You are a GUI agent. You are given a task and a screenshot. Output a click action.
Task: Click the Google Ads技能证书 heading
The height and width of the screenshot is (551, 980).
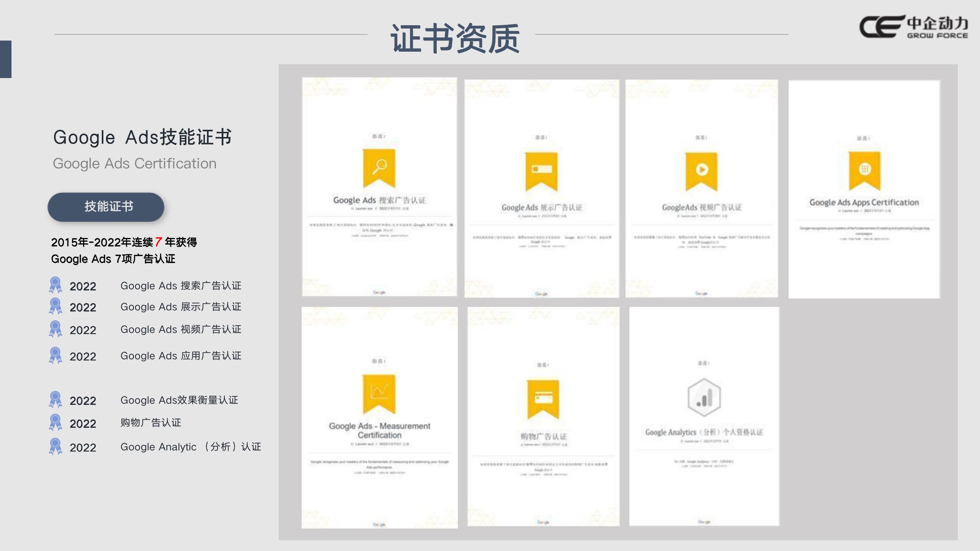tap(142, 137)
